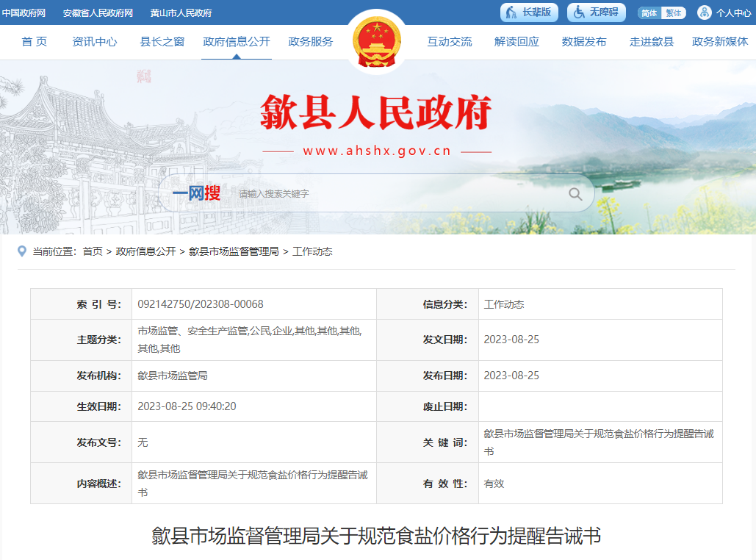The width and height of the screenshot is (756, 560).
Task: Click the 歙县市场监督管理局 breadcrumb link
Action: pos(234,251)
